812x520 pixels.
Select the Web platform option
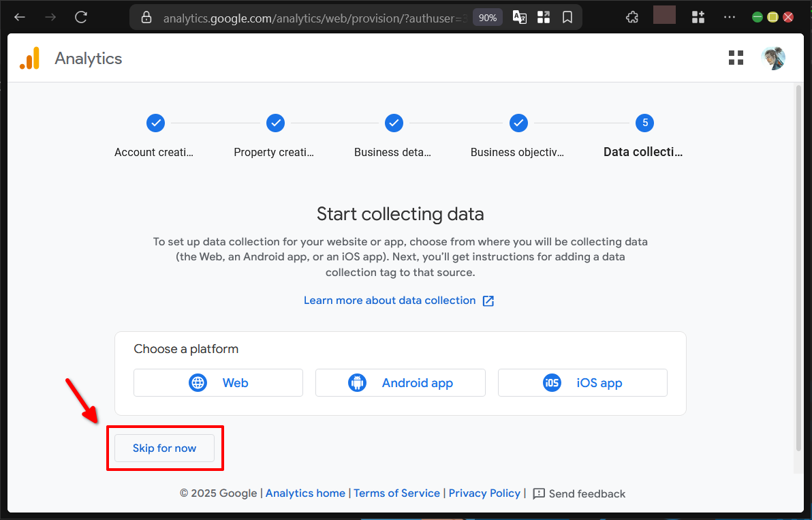pyautogui.click(x=218, y=382)
